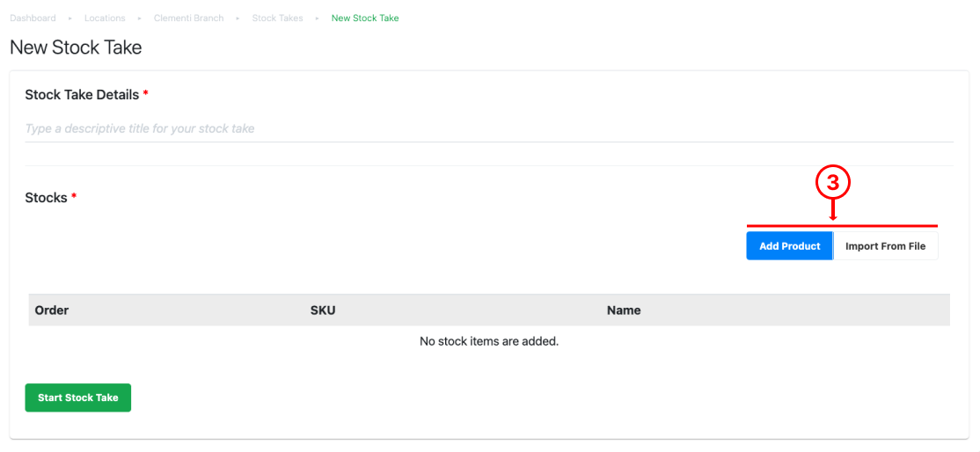The width and height of the screenshot is (980, 452).
Task: Start the stock take with the green button
Action: tap(77, 397)
